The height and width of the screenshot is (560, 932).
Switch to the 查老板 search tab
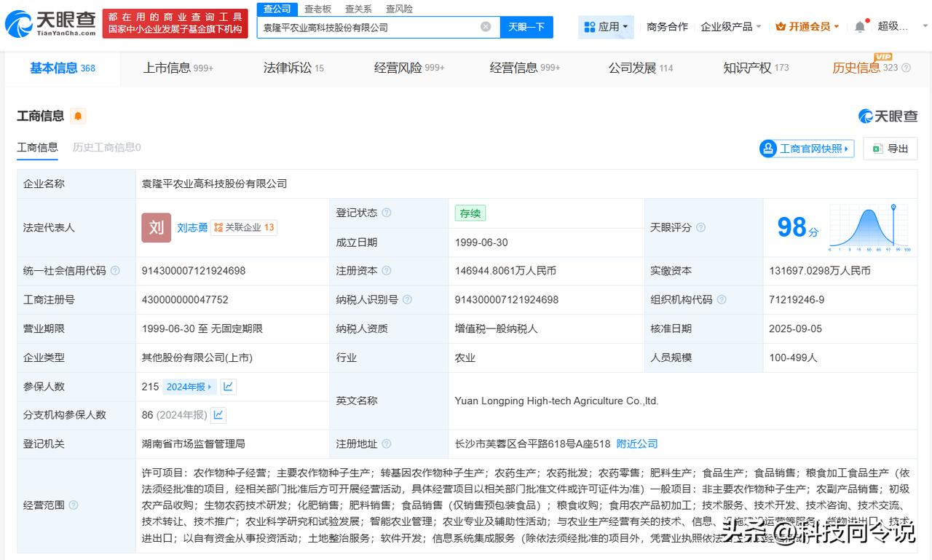[x=317, y=9]
